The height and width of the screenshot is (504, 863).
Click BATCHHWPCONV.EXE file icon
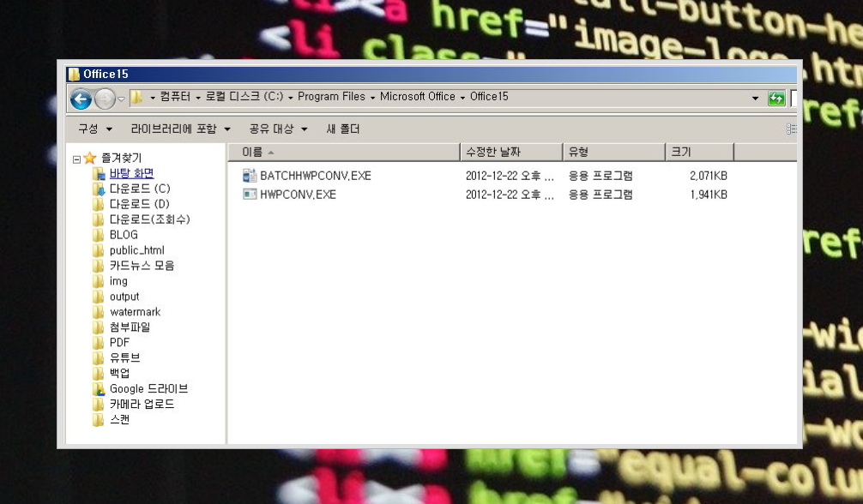250,176
